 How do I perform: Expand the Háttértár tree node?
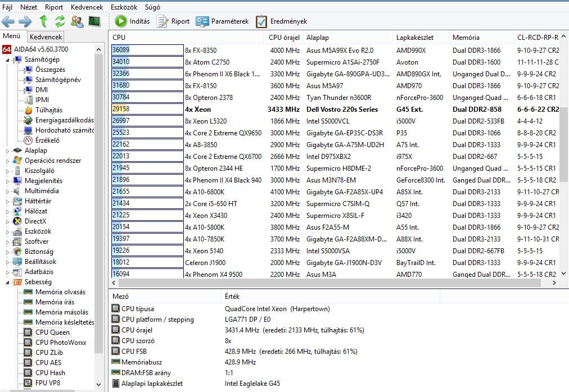click(x=8, y=201)
